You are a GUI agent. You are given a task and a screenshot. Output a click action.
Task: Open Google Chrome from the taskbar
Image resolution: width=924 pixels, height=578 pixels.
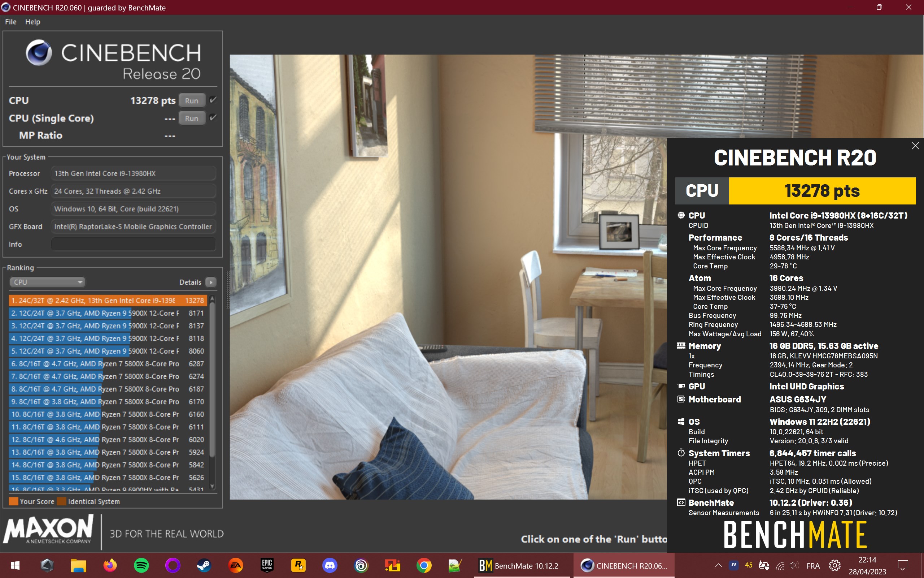point(424,565)
